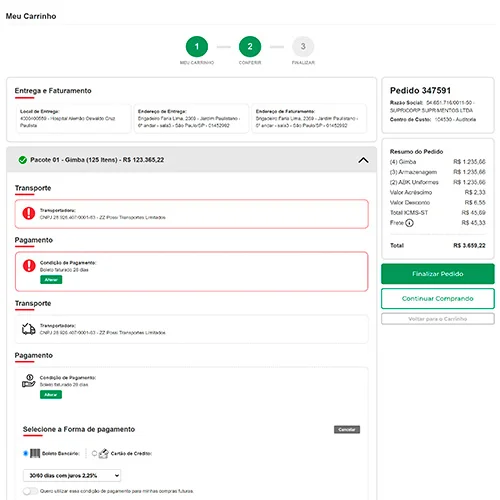The height and width of the screenshot is (500, 500).
Task: Go to step 1 Meu Carrinho
Action: click(197, 47)
